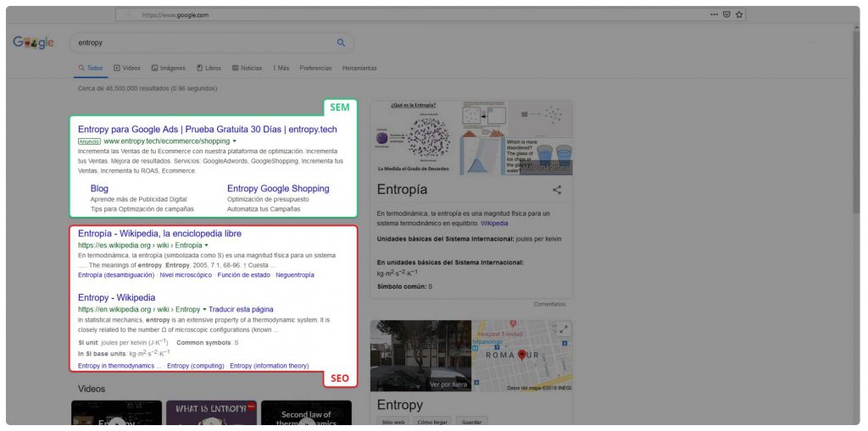The image size is (868, 431).
Task: Switch to the Libros search tab
Action: [209, 68]
